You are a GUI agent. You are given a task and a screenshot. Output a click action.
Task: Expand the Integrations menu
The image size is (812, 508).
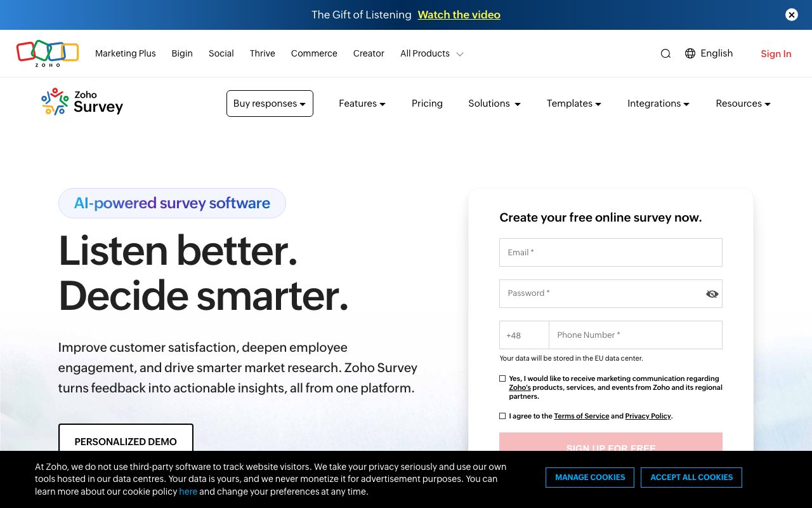pos(658,104)
